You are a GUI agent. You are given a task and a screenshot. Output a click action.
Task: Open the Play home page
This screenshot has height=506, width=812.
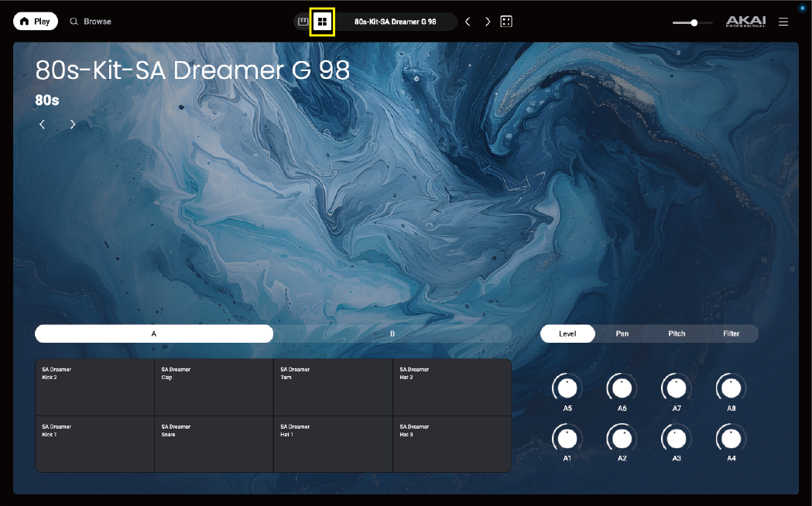pyautogui.click(x=35, y=22)
